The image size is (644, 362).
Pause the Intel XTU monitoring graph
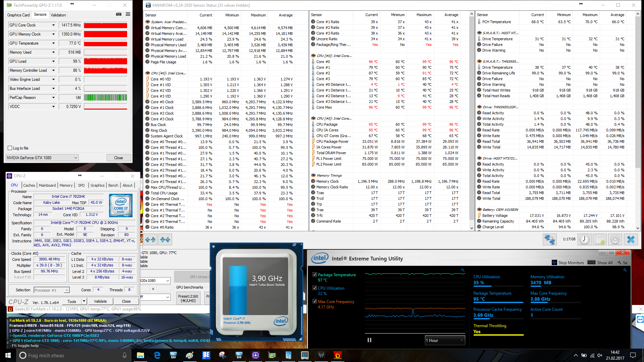coord(369,340)
